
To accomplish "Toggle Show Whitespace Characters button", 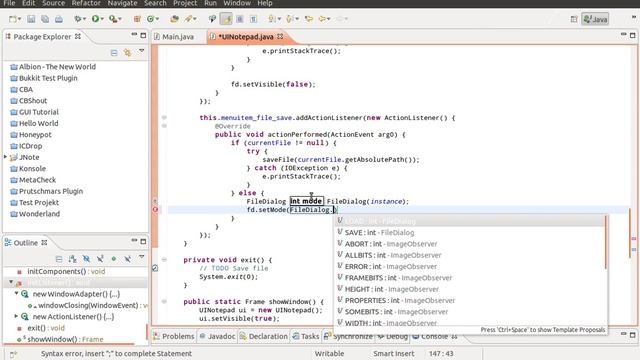I will click(253, 19).
